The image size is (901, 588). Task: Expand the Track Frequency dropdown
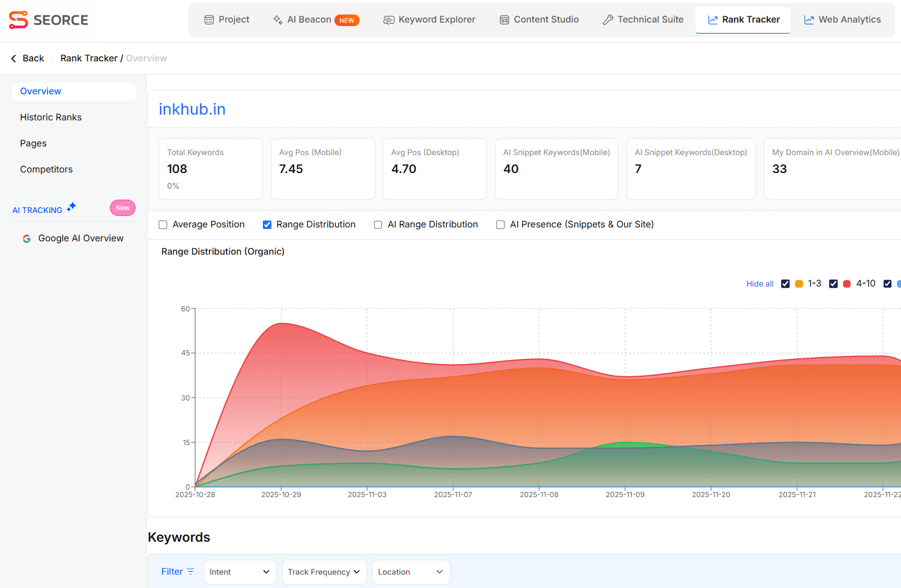pos(324,572)
